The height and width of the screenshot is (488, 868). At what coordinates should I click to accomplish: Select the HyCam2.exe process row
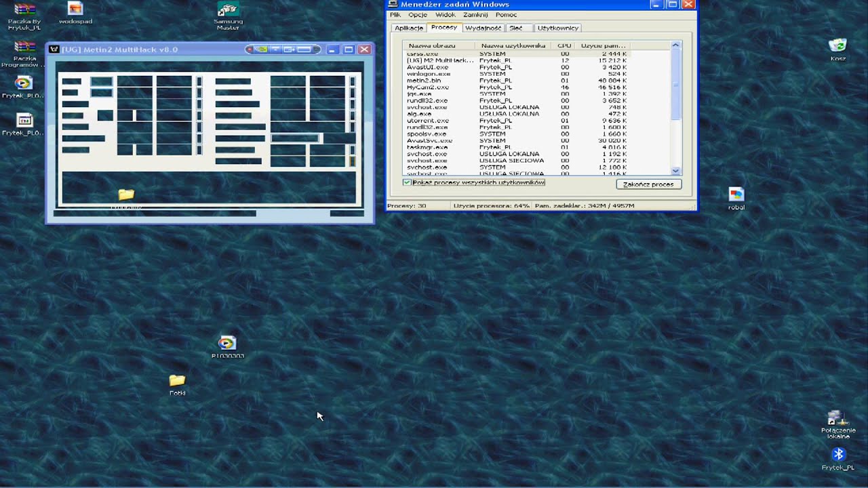click(517, 87)
